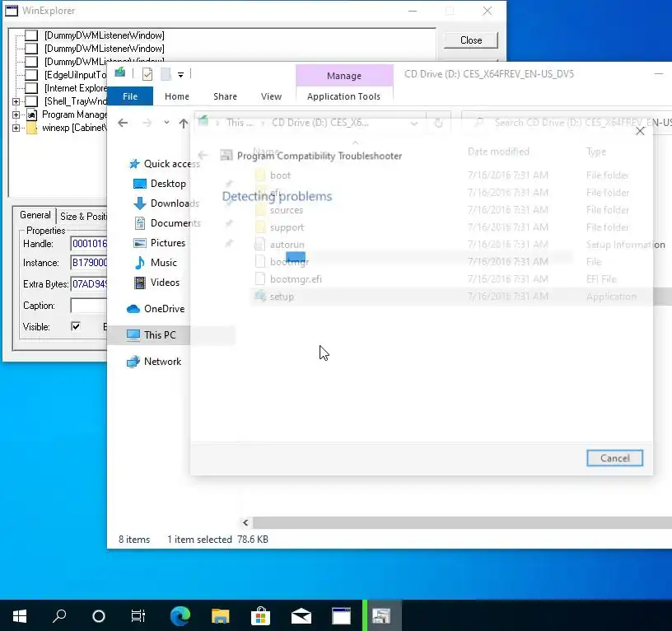Viewport: 672px width, 631px height.
Task: Click the Troubleshooter taskbar icon
Action: (381, 616)
